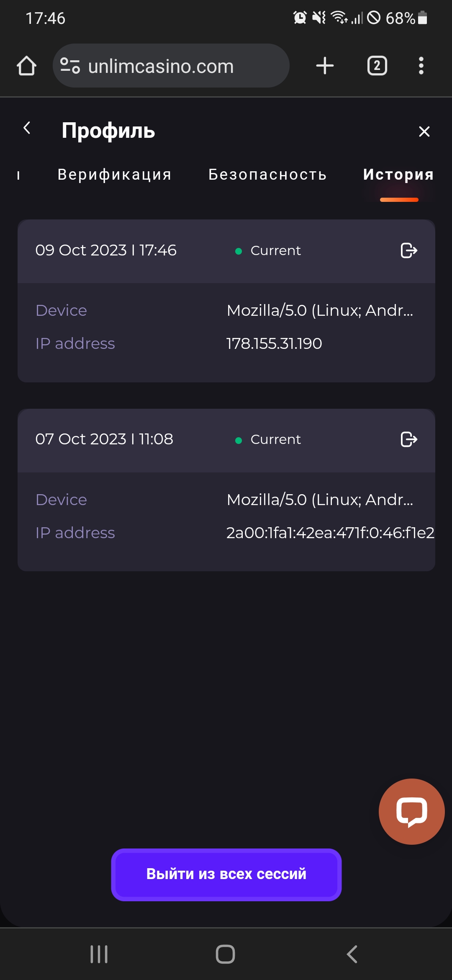Open a new browser tab
Image resolution: width=452 pixels, height=980 pixels.
coord(325,66)
